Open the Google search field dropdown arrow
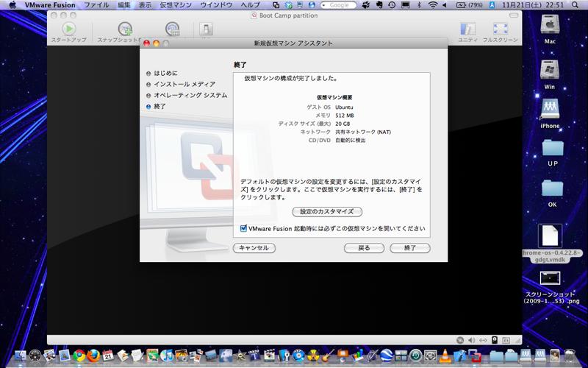Viewport: 588px width, 368px height. click(325, 5)
